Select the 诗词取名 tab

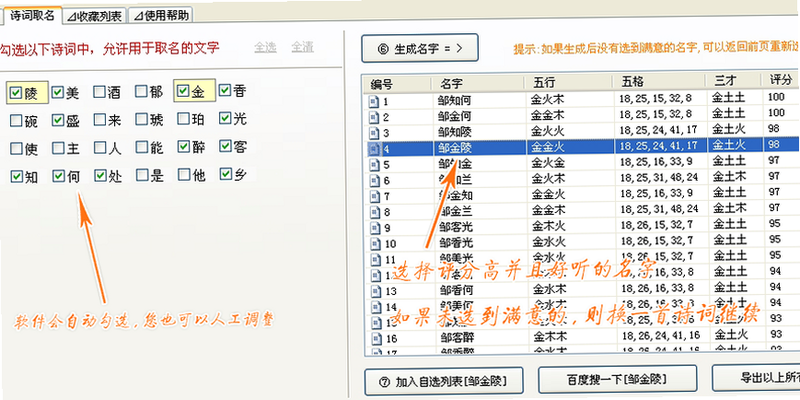(x=32, y=15)
